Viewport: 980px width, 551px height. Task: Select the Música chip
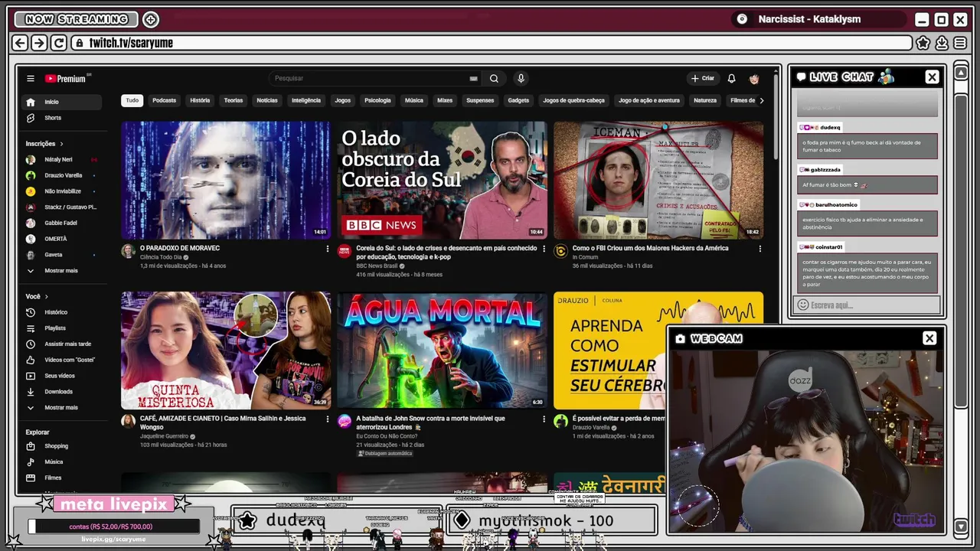click(414, 100)
